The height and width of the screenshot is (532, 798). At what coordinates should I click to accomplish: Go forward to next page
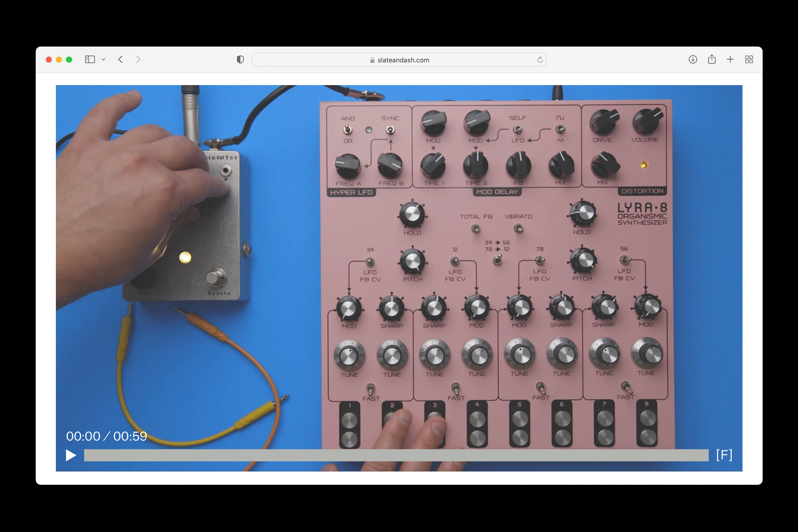coord(138,59)
